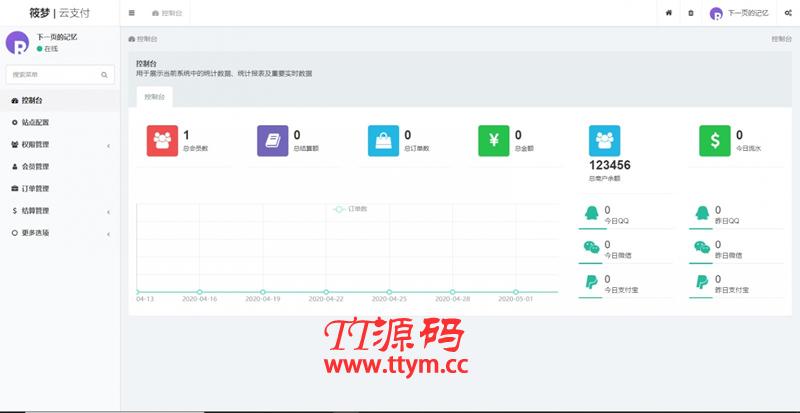Click the 2020-04-16 chart data point
This screenshot has height=413, width=800.
(199, 292)
